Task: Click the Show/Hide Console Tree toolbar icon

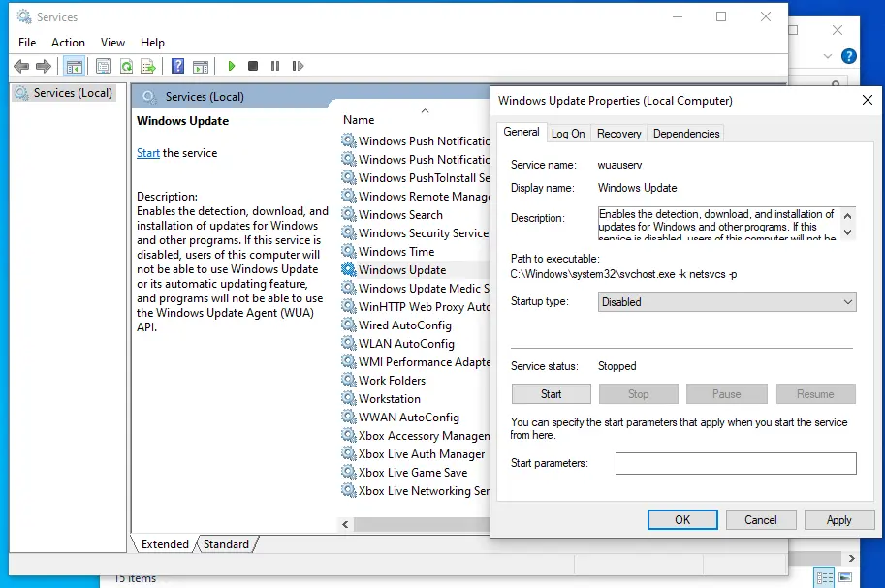Action: [x=73, y=66]
